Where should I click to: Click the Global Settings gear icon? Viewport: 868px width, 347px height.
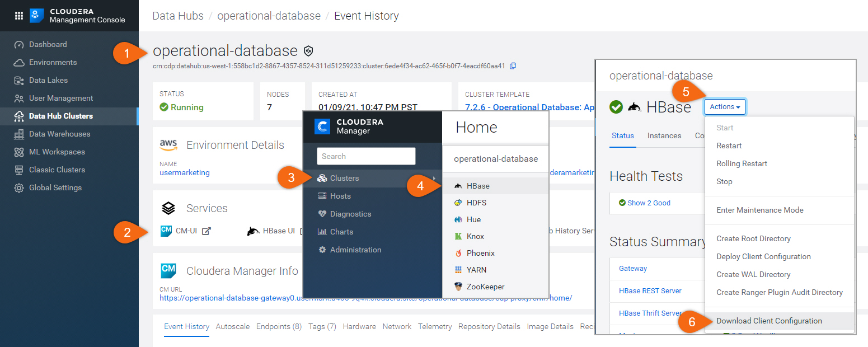(x=19, y=188)
